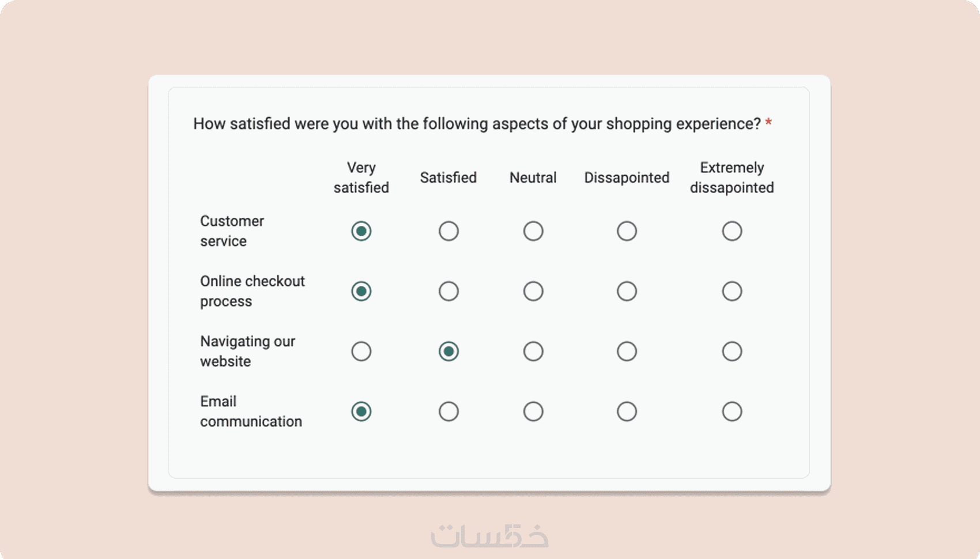Rate Navigating our website as Dissapointed
Viewport: 980px width, 559px height.
click(627, 352)
